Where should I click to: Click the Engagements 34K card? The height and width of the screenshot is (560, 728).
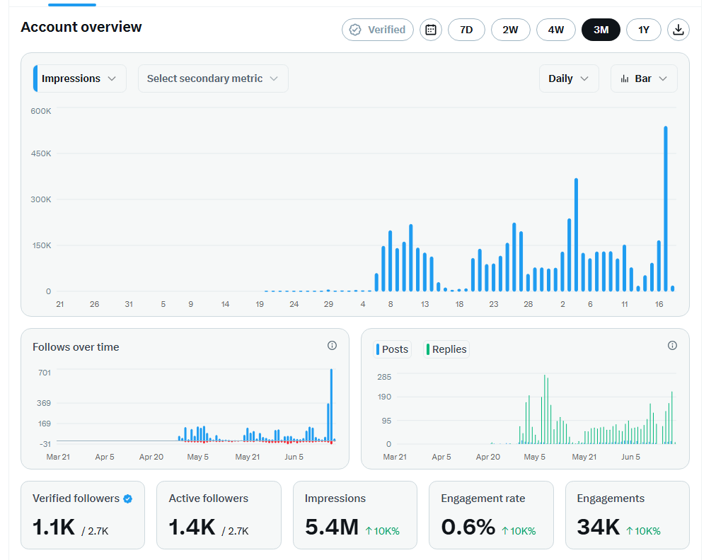click(628, 515)
